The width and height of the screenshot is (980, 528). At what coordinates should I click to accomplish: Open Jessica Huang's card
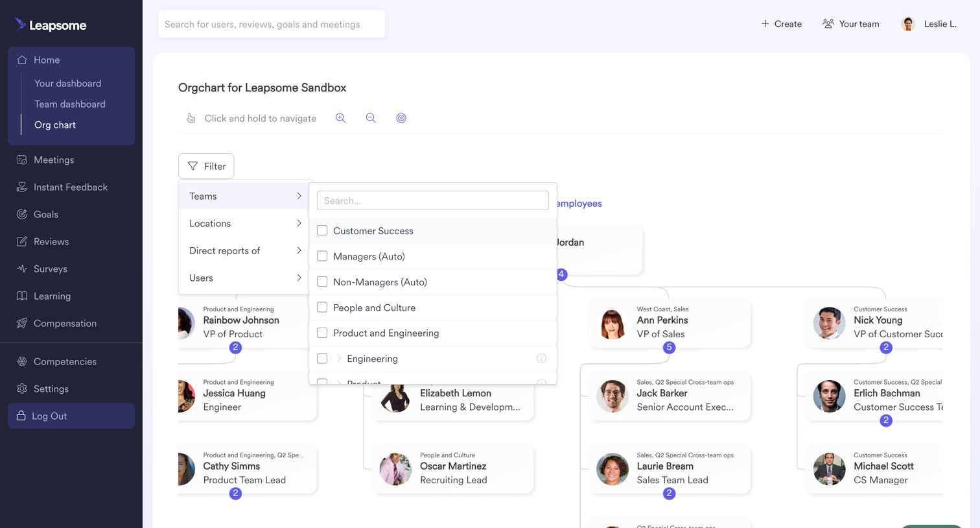(248, 396)
